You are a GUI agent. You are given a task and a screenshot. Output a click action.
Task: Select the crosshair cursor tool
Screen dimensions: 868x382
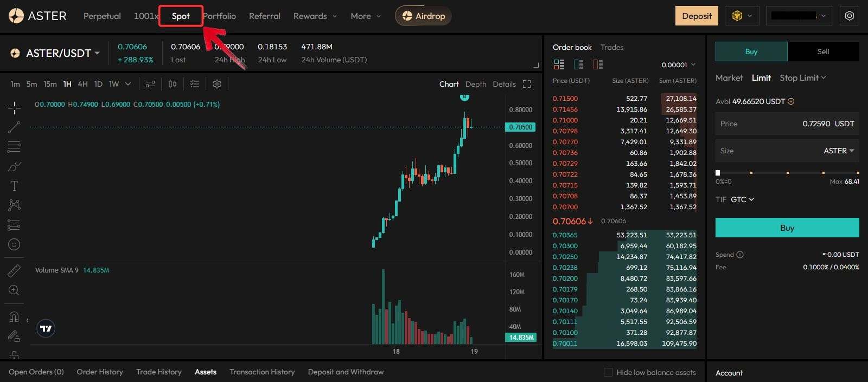click(x=14, y=108)
